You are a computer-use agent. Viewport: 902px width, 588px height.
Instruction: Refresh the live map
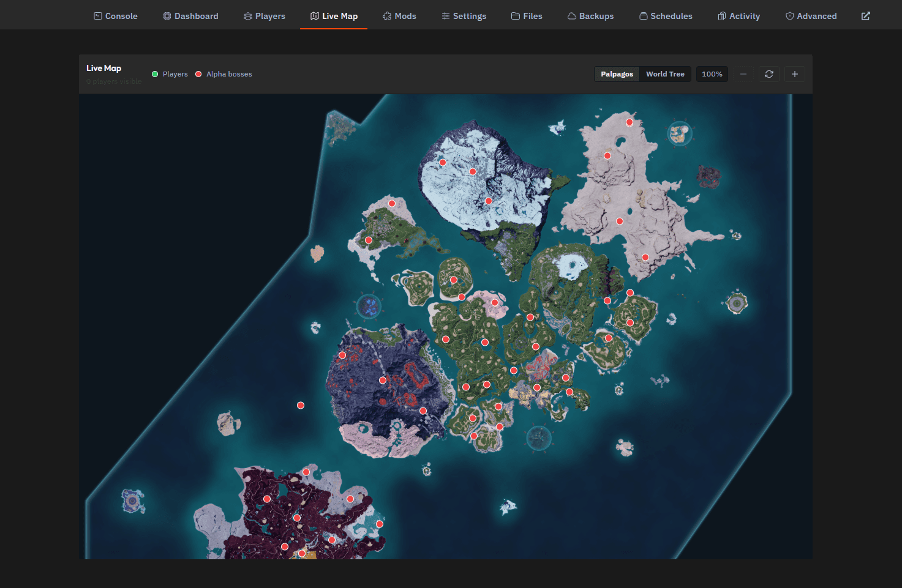pyautogui.click(x=769, y=74)
